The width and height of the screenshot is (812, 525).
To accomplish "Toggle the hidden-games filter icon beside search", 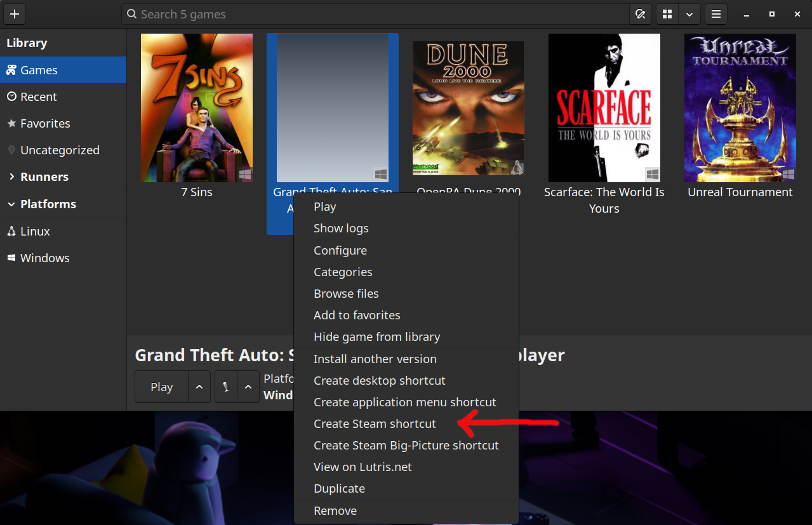I will [640, 14].
